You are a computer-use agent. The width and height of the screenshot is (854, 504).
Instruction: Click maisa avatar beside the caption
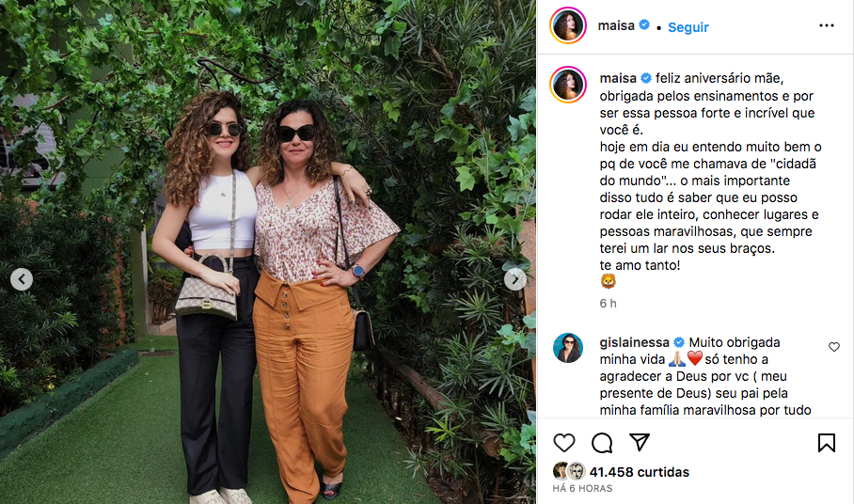(x=567, y=85)
